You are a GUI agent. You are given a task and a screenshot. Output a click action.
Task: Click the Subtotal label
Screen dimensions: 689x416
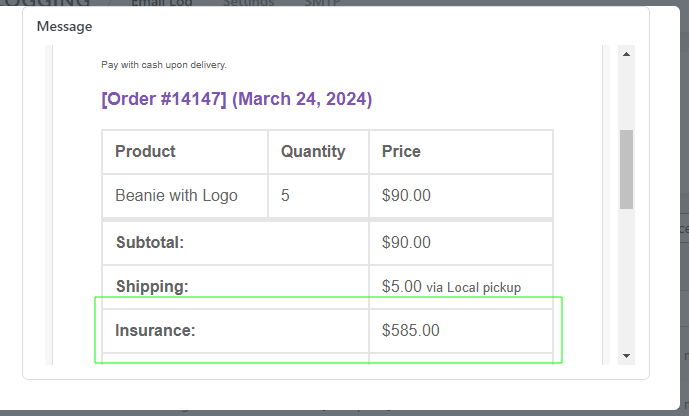click(150, 242)
